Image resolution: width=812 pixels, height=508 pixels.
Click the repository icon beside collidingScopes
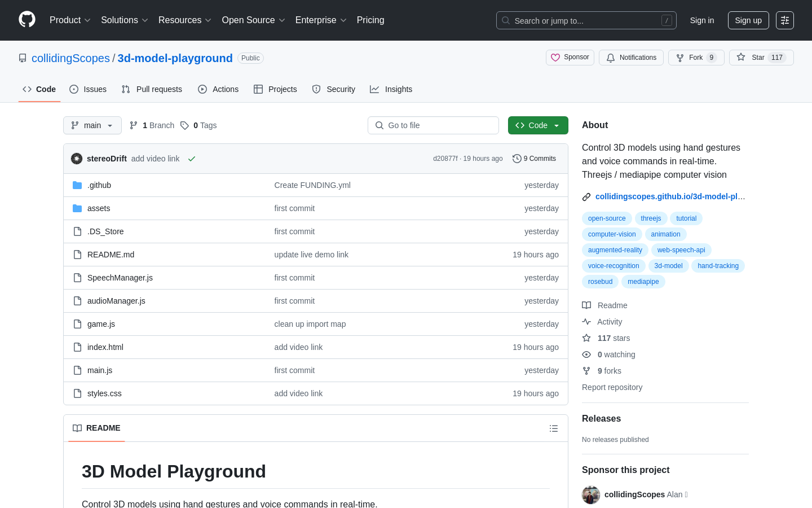23,58
